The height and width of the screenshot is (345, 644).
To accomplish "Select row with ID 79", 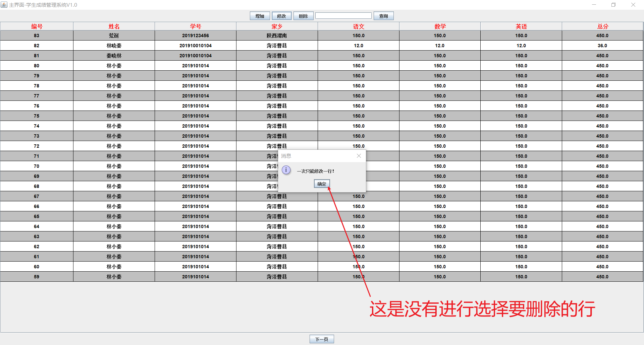I will [x=322, y=76].
